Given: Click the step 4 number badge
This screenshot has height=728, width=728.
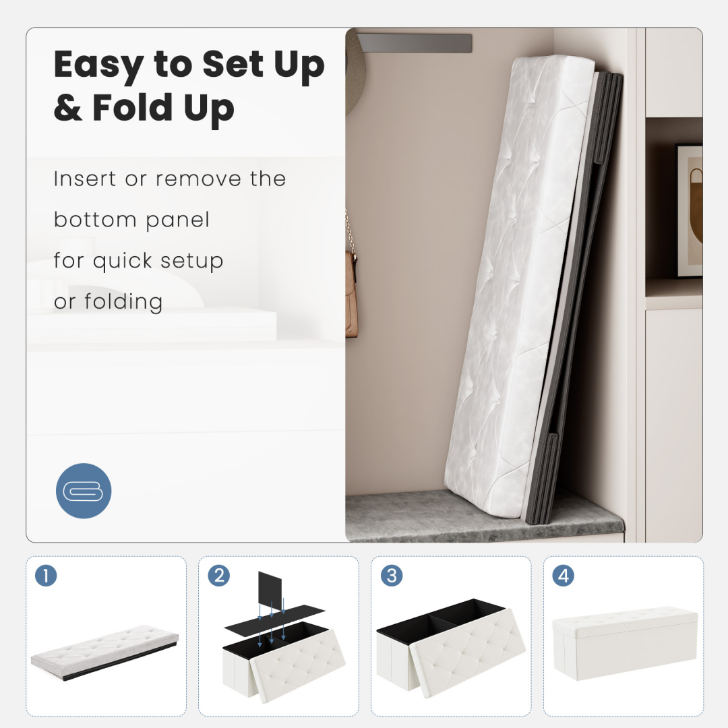Looking at the screenshot, I should [x=563, y=576].
